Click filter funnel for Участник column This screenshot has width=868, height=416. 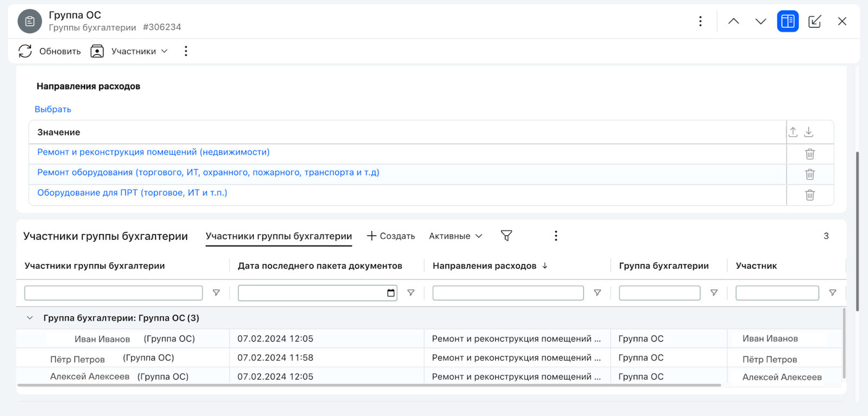pyautogui.click(x=833, y=293)
